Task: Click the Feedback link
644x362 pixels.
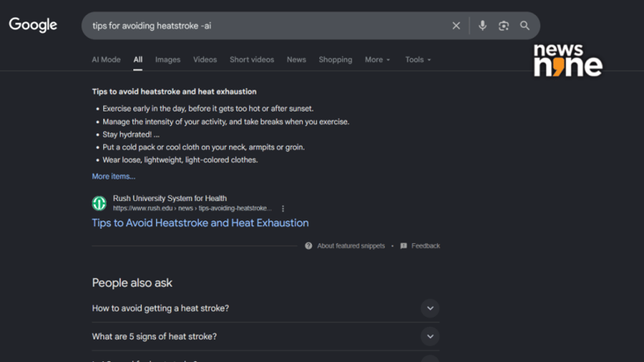Action: point(425,246)
